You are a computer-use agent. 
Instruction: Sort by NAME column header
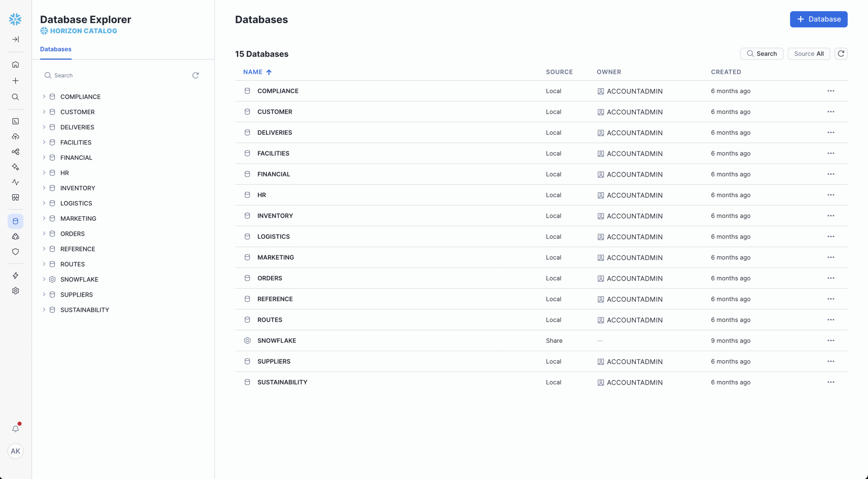[257, 72]
